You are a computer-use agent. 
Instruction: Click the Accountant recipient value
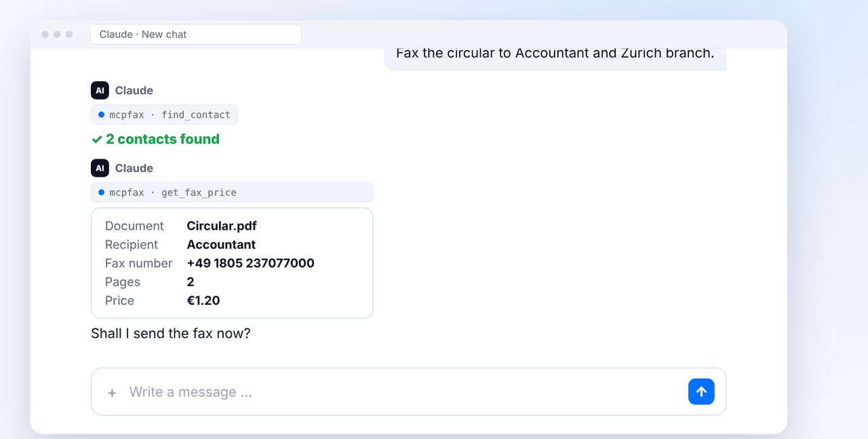(x=221, y=245)
